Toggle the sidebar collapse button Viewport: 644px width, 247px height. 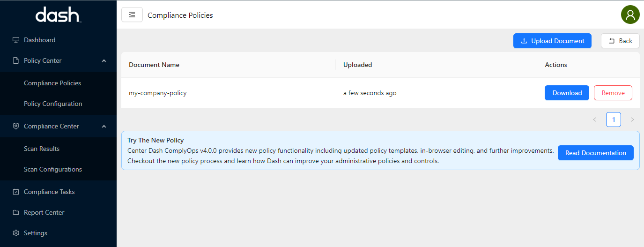[x=132, y=15]
